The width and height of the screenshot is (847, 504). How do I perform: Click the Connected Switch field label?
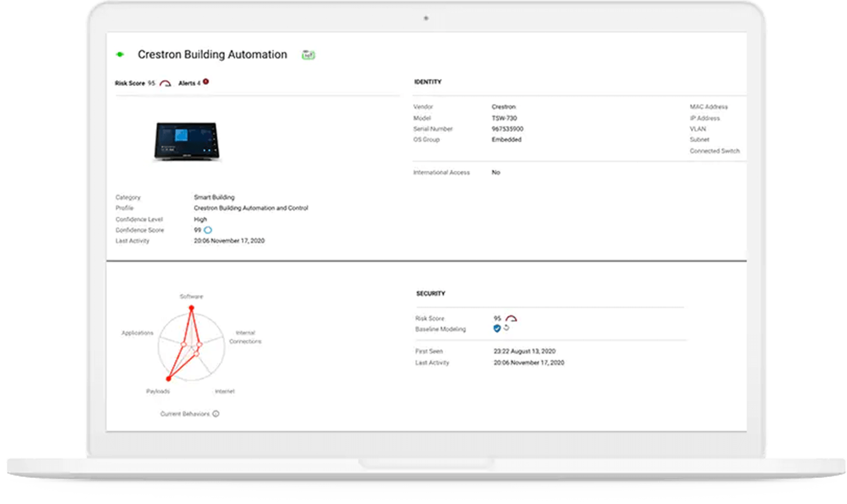click(x=714, y=151)
